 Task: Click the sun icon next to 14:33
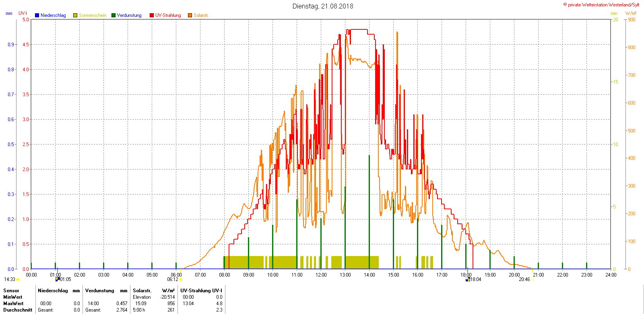point(18,279)
